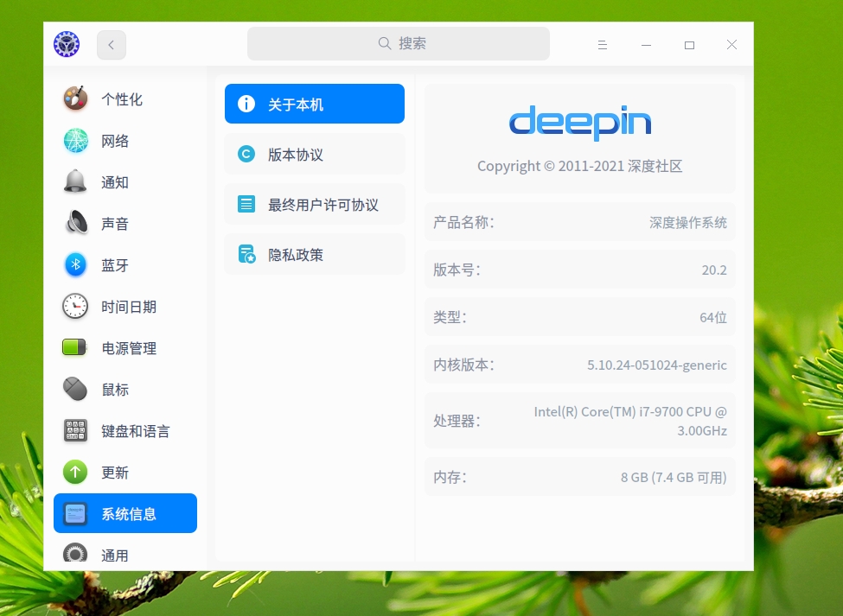Open the 更新 settings section
This screenshot has height=616, width=843.
click(x=125, y=472)
